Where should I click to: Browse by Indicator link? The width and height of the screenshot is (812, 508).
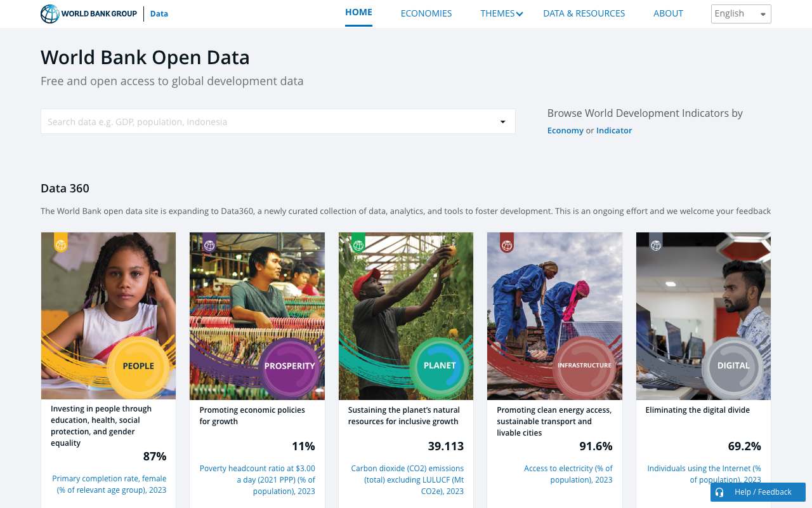[x=614, y=130]
